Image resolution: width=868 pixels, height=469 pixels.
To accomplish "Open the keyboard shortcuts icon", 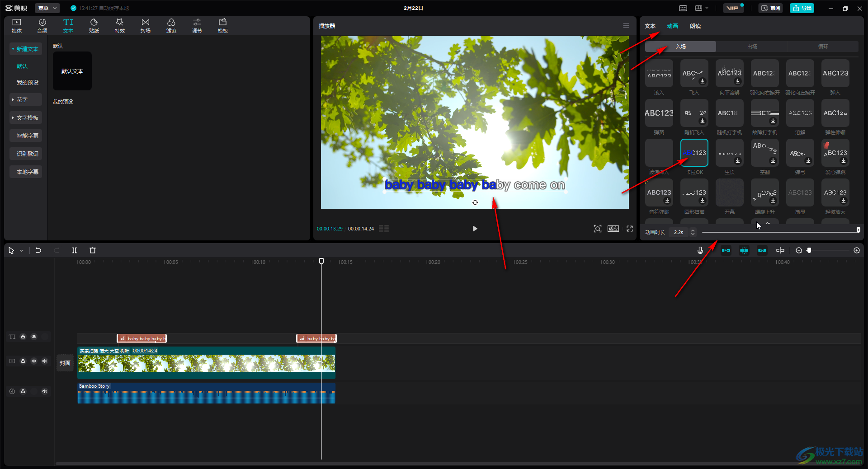I will [683, 8].
